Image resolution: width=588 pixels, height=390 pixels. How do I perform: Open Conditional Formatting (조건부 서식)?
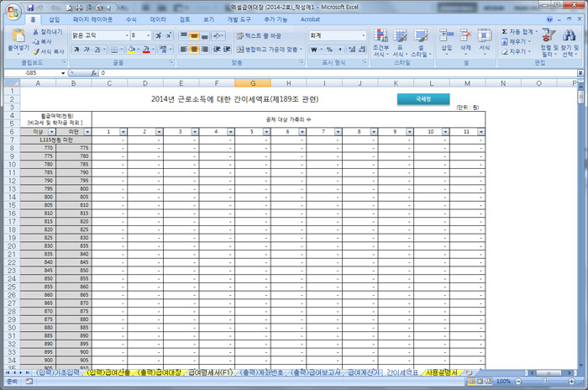point(381,43)
